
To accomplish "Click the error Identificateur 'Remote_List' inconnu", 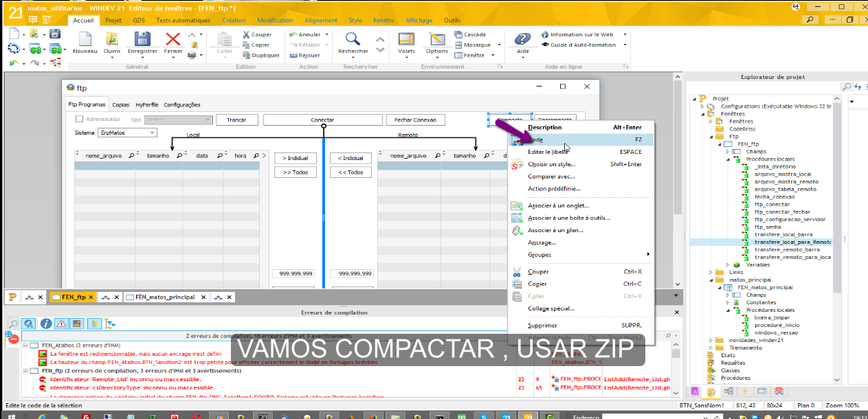I will click(125, 379).
